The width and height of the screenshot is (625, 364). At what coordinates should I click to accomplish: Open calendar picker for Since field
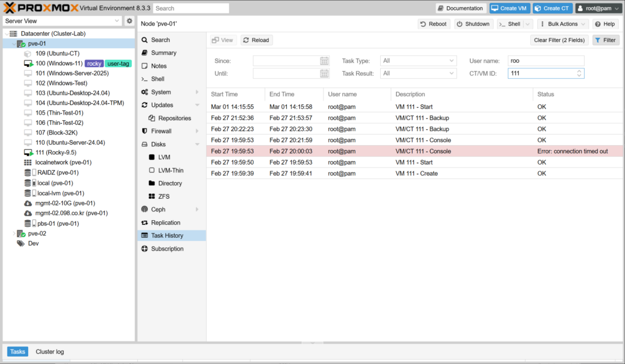(x=324, y=61)
